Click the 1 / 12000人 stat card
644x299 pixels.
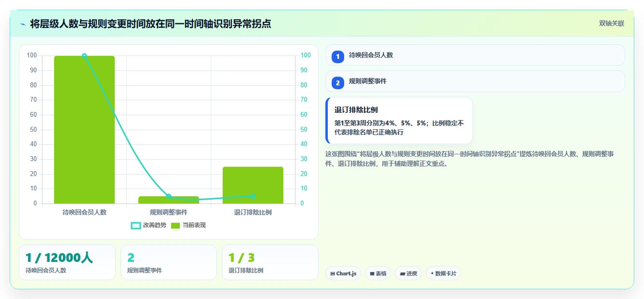67,262
